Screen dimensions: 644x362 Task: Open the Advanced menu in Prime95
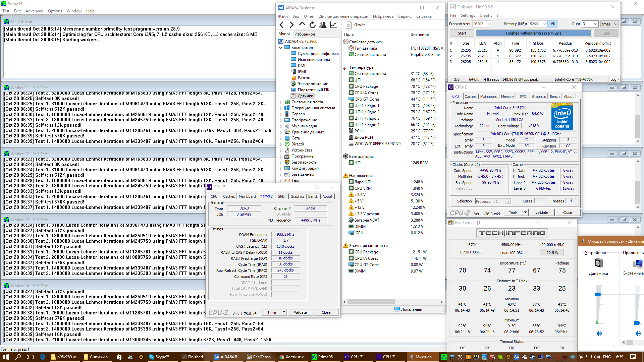pos(34,11)
